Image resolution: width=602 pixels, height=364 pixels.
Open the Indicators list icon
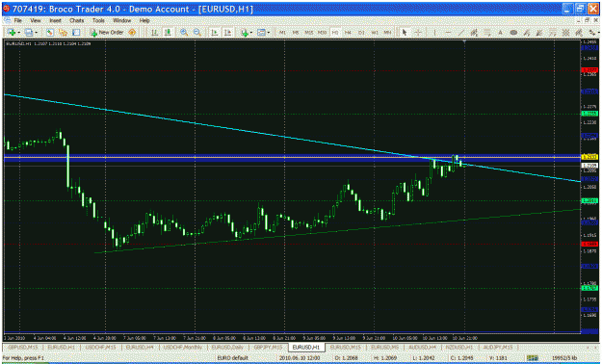point(245,33)
